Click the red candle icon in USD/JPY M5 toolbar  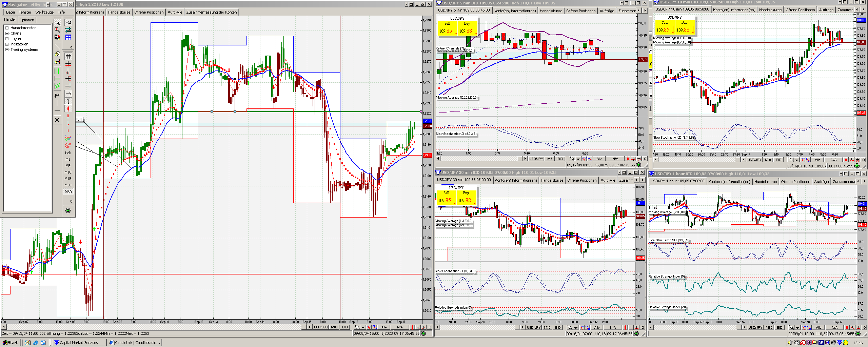[628, 159]
